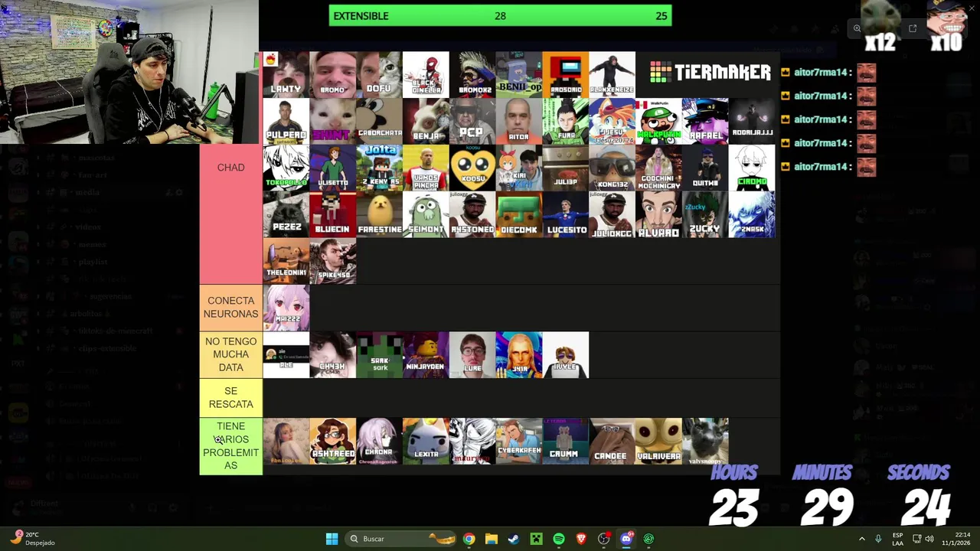
Task: Select the BLACK DINELLA Spider-Man tile
Action: pos(426,74)
